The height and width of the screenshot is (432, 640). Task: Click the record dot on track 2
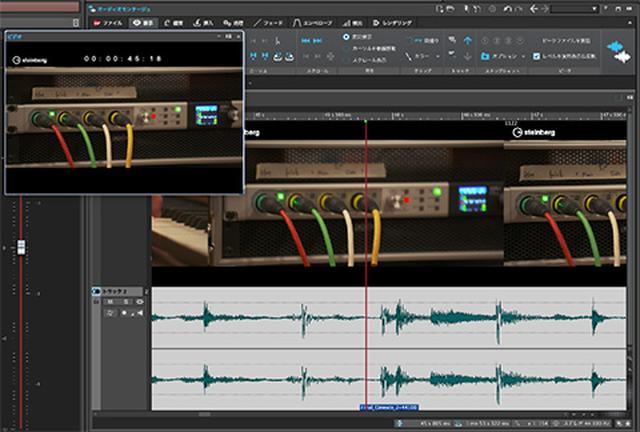(x=124, y=313)
